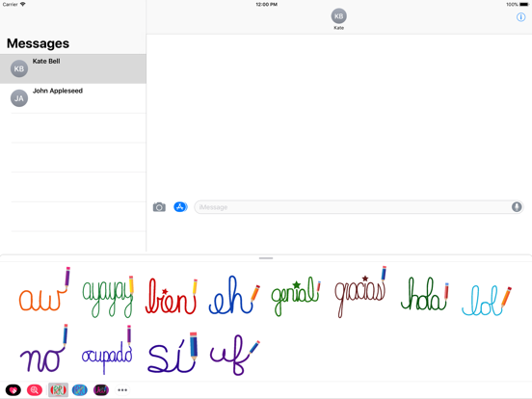Open conversation details info icon

coord(520,17)
